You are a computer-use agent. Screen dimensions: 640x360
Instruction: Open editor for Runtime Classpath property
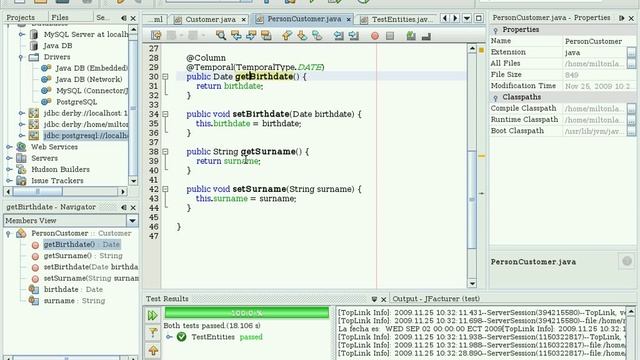click(631, 120)
